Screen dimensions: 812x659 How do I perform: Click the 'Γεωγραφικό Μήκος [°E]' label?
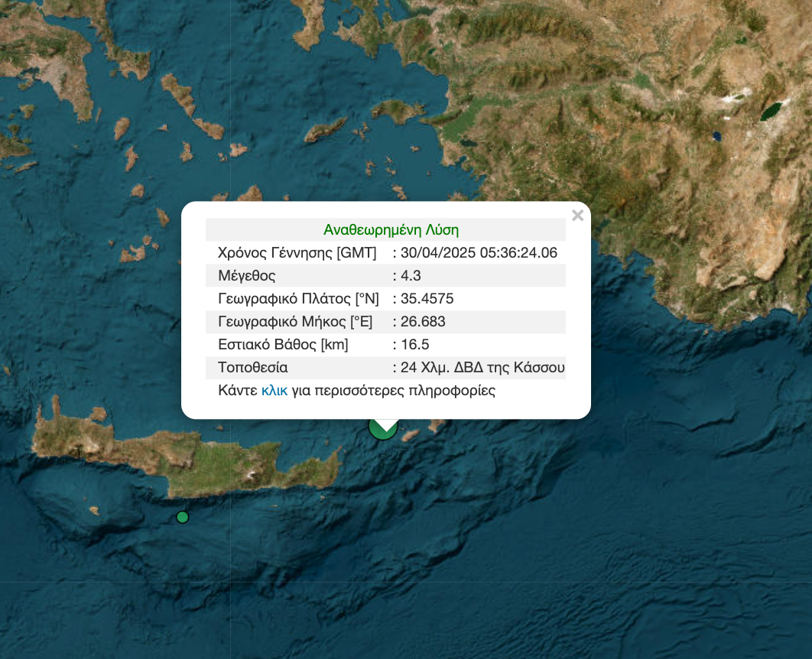tap(295, 322)
